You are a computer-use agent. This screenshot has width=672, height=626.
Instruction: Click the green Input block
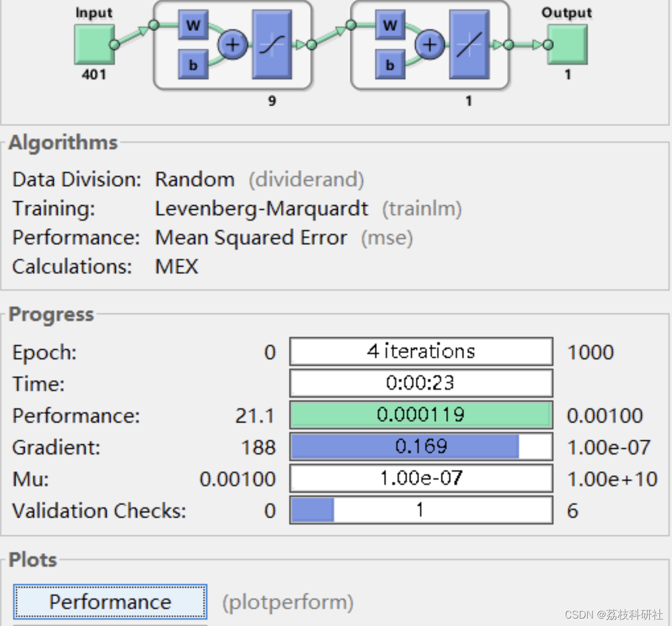[x=95, y=45]
